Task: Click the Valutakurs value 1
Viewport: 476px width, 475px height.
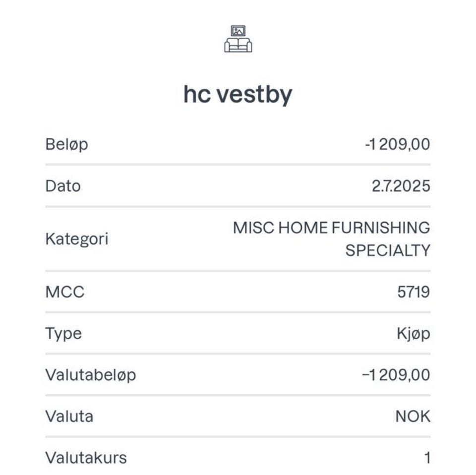Action: (x=427, y=458)
